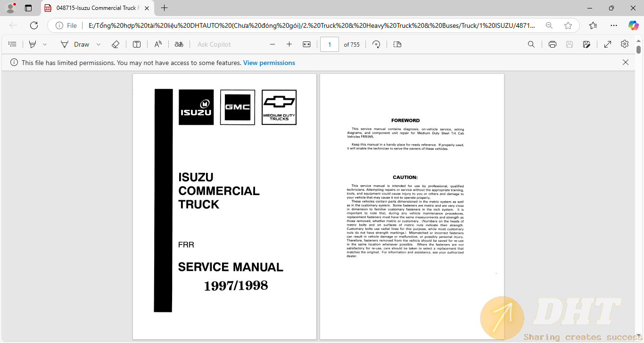Click the 1997/1998 year text
This screenshot has width=644, height=343.
[x=236, y=286]
